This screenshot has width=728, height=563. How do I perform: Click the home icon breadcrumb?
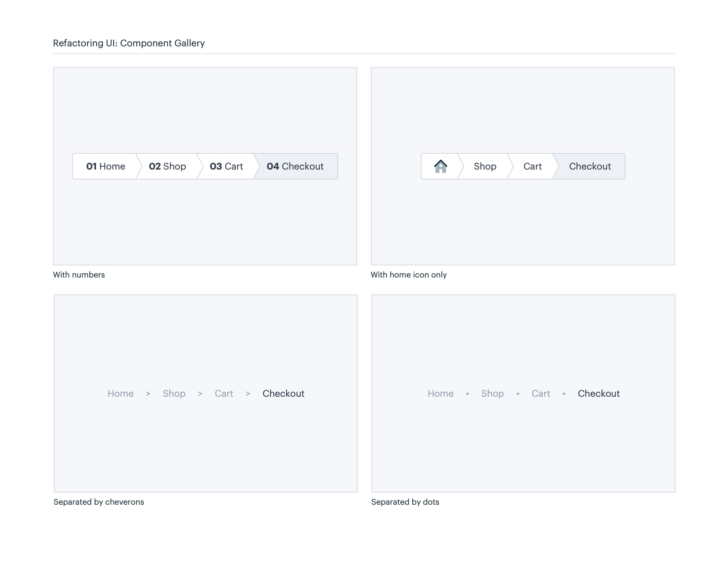tap(440, 166)
